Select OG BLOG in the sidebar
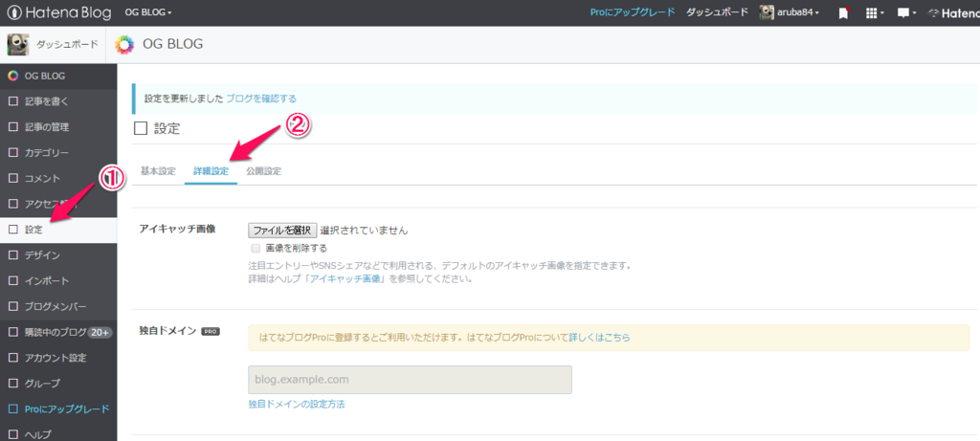 click(58, 77)
